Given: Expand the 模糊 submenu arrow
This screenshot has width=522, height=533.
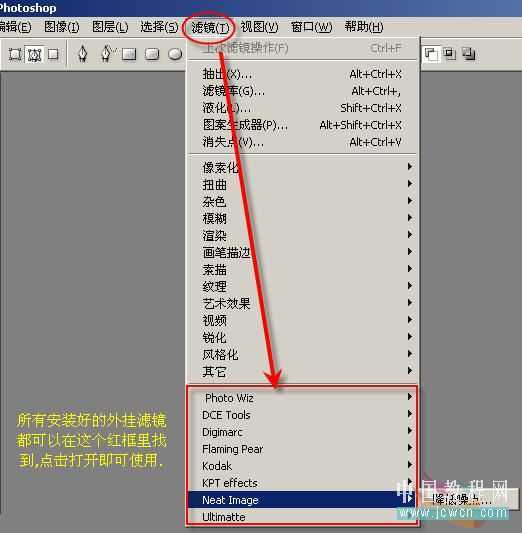Looking at the screenshot, I should click(x=410, y=218).
